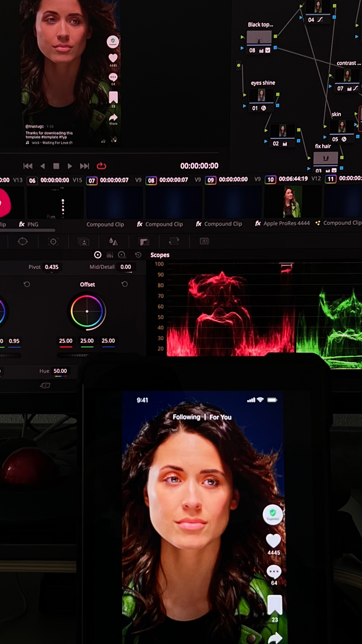Open the Power Window palette icon

tap(23, 241)
